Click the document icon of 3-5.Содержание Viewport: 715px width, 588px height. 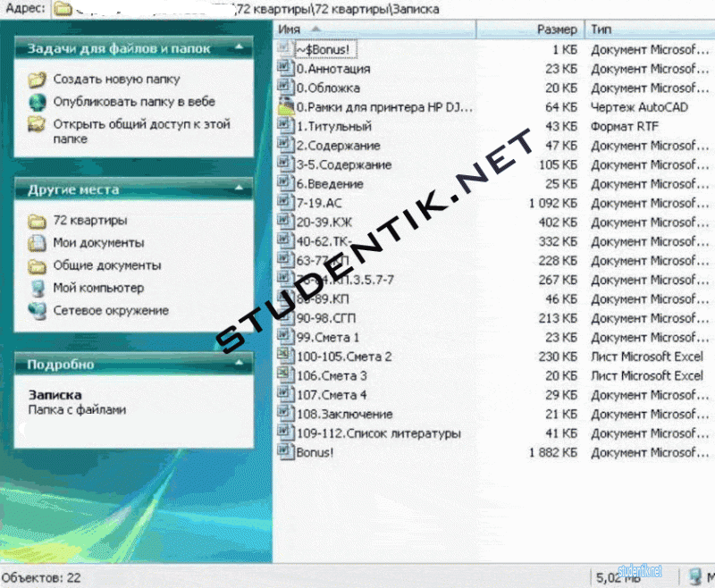[286, 164]
